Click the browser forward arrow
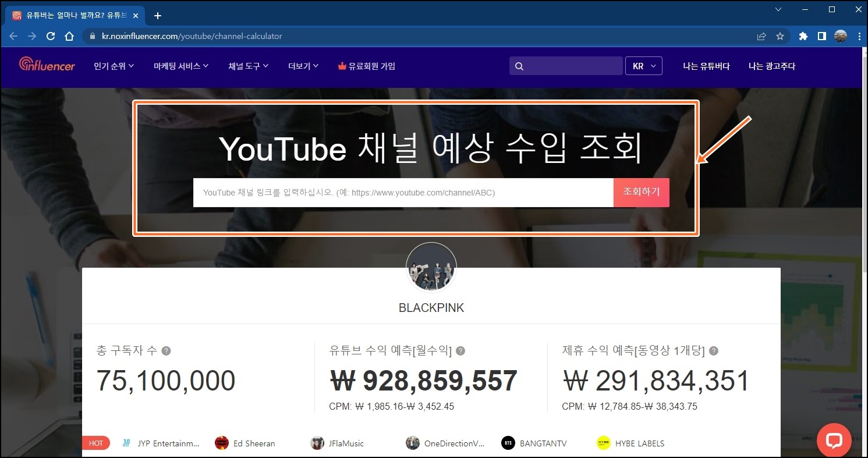The width and height of the screenshot is (868, 458). [32, 36]
